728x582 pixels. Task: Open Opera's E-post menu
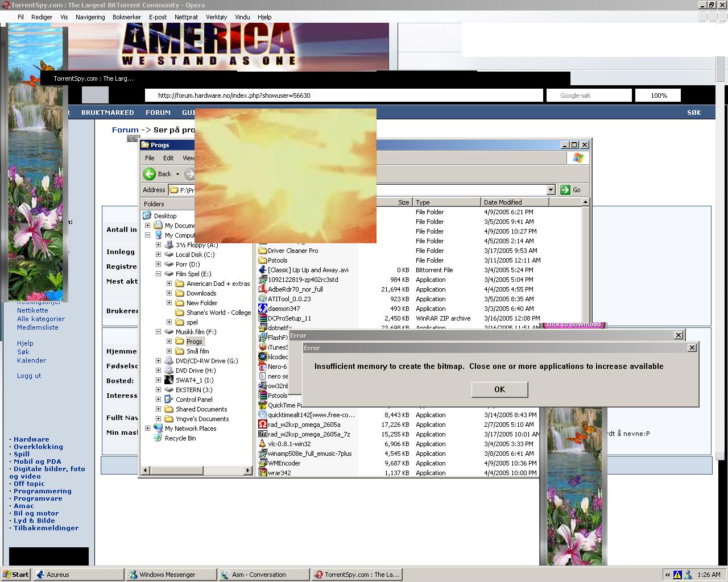(158, 17)
